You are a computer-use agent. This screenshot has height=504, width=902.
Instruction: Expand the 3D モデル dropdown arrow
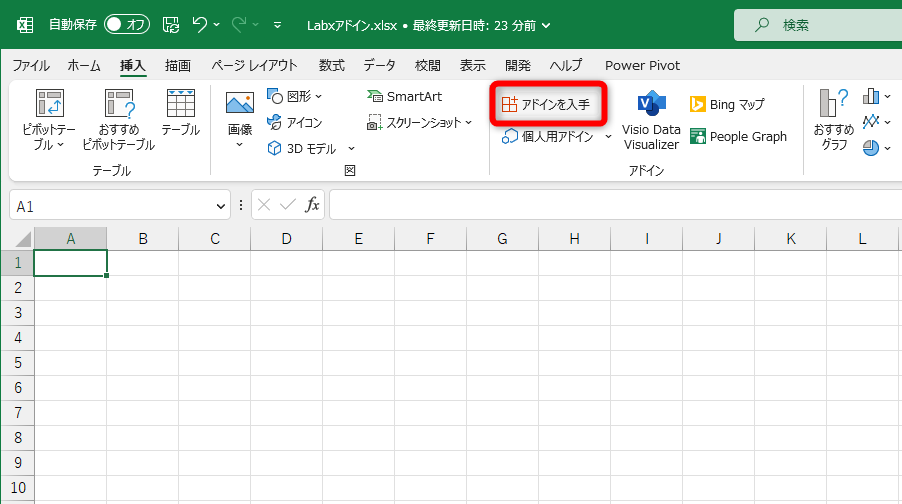click(x=351, y=148)
